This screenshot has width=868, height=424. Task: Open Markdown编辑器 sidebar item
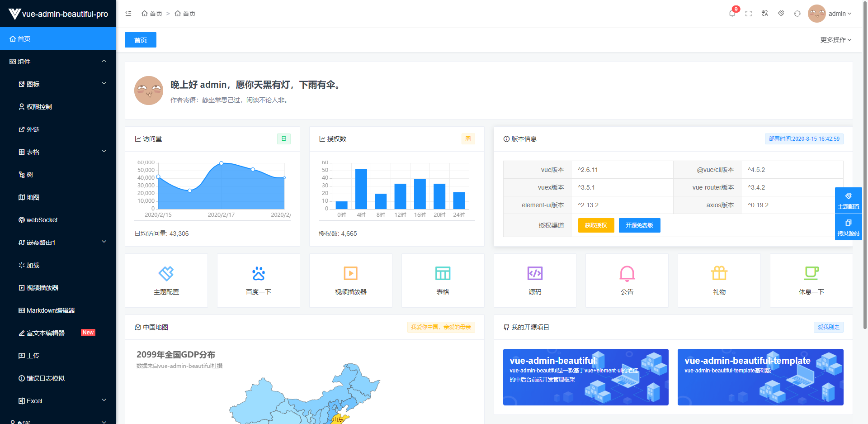pos(58,310)
